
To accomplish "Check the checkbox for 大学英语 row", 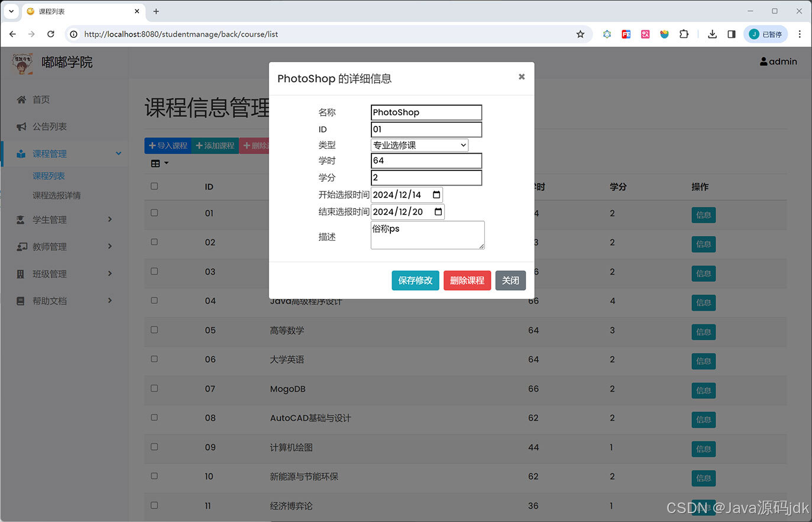I will pos(154,359).
